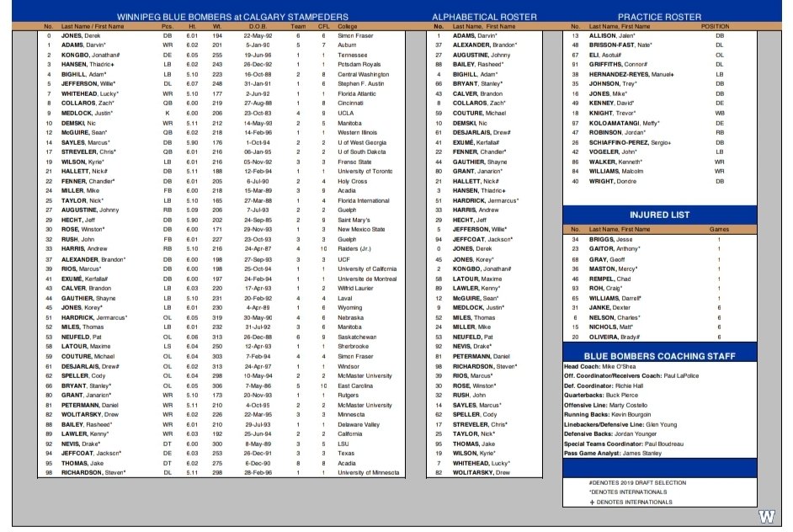The width and height of the screenshot is (793, 532).
Task: Click 'Pass Game Analyst: James Stanley' line
Action: pos(613,454)
